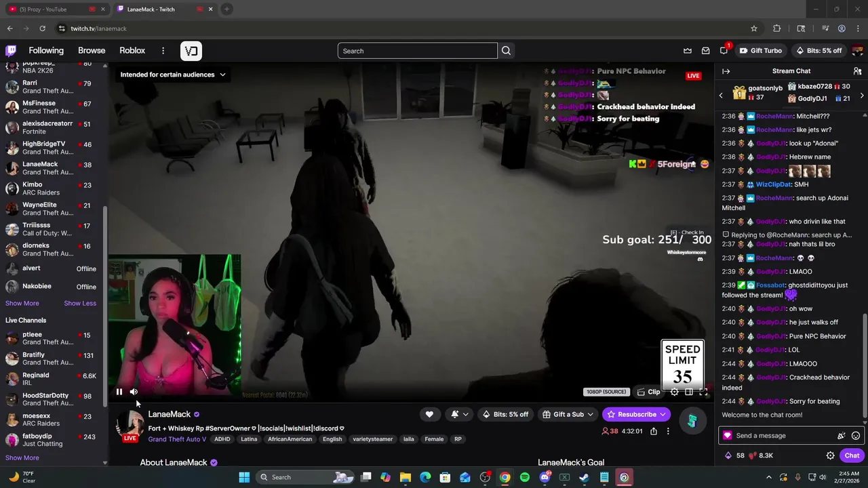This screenshot has width=868, height=488.
Task: Open the three-dot more options under stream
Action: [x=668, y=431]
